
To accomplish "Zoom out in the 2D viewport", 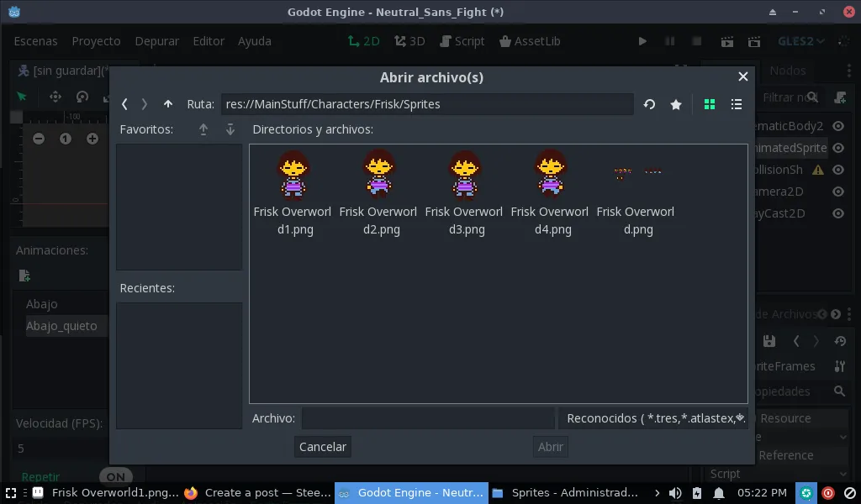I will [x=39, y=139].
